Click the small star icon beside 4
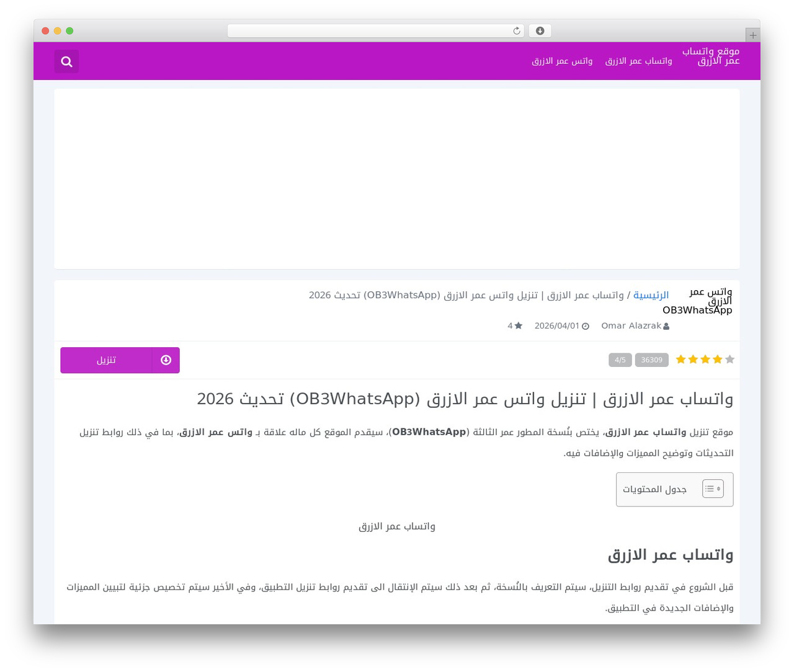This screenshot has width=794, height=672. click(519, 325)
